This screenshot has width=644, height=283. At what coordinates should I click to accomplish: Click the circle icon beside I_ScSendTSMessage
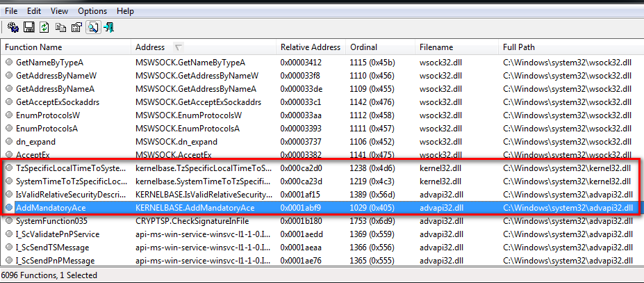tap(9, 248)
